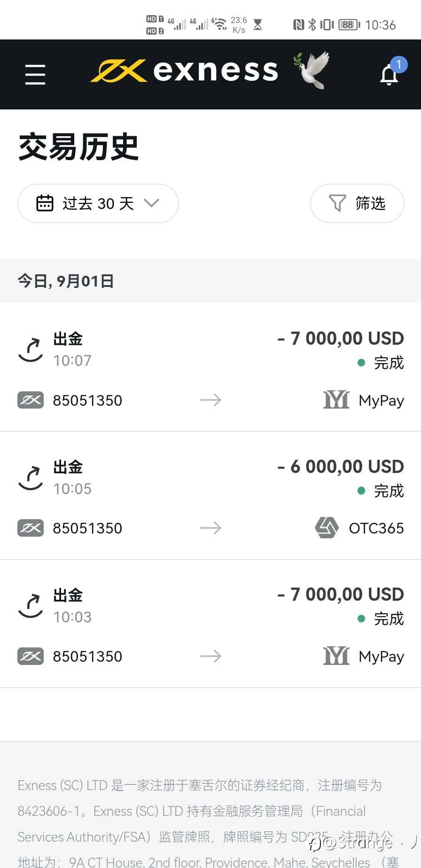Tap 完成 status on the 10:05 withdrawal
Image resolution: width=421 pixels, height=868 pixels.
[388, 491]
